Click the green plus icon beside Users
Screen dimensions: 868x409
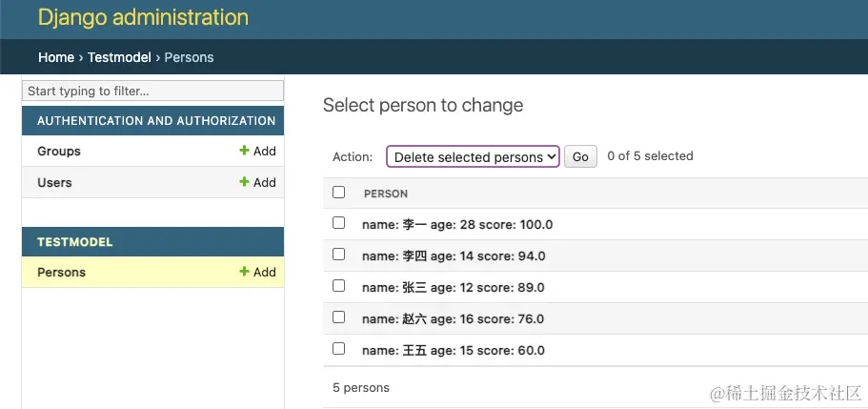tap(245, 182)
